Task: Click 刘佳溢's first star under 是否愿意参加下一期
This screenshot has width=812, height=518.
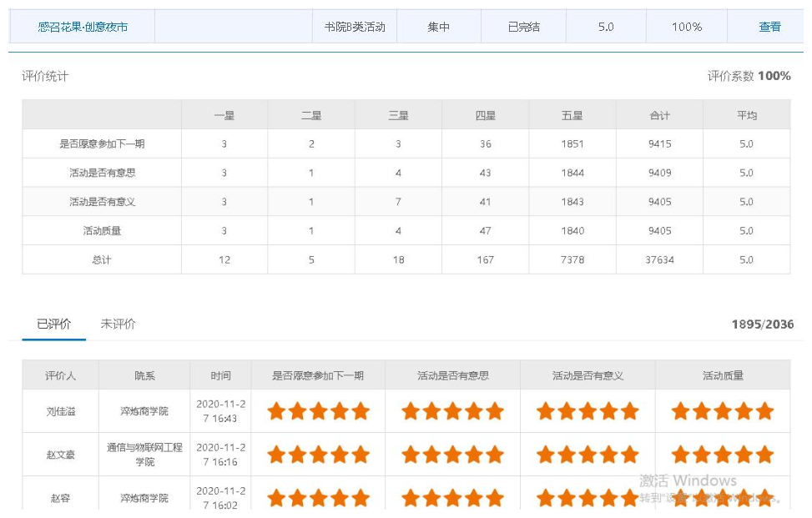Action: [x=276, y=410]
